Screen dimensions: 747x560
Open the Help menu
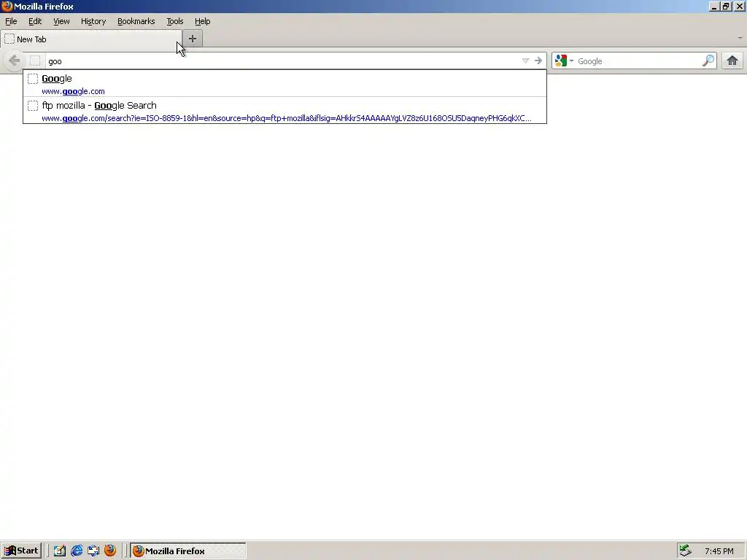pyautogui.click(x=203, y=21)
